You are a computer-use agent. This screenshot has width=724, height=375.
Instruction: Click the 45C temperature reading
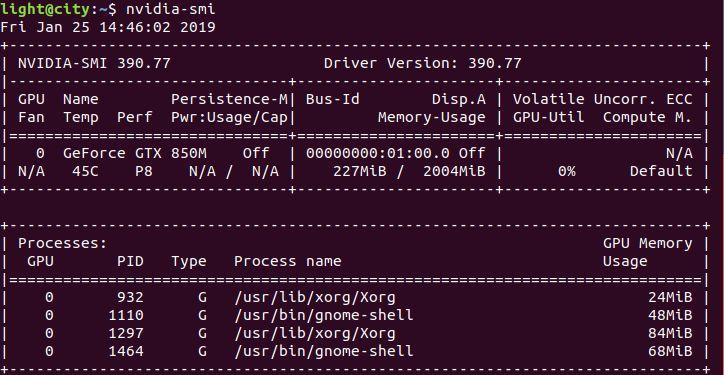pos(85,171)
